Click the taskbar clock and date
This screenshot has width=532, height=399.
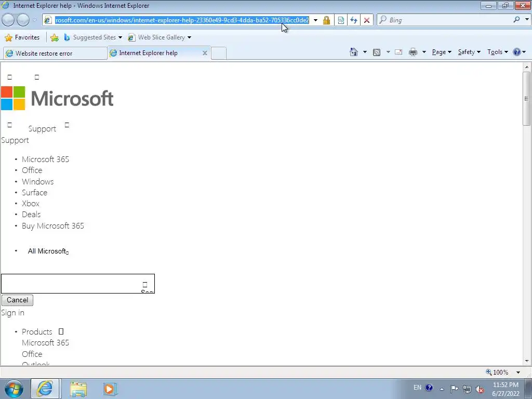tap(506, 389)
